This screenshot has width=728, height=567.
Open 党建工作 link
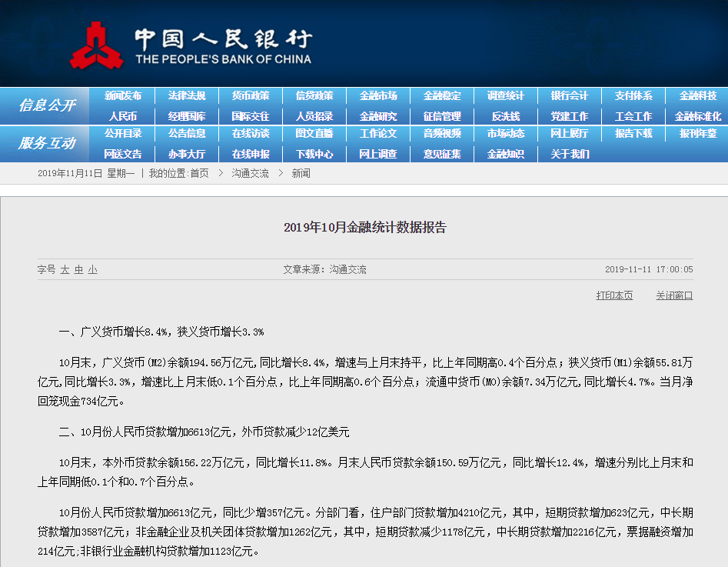[x=570, y=116]
